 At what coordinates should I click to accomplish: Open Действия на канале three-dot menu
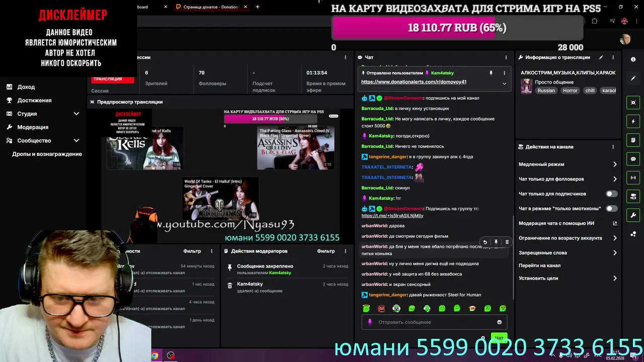coord(613,147)
